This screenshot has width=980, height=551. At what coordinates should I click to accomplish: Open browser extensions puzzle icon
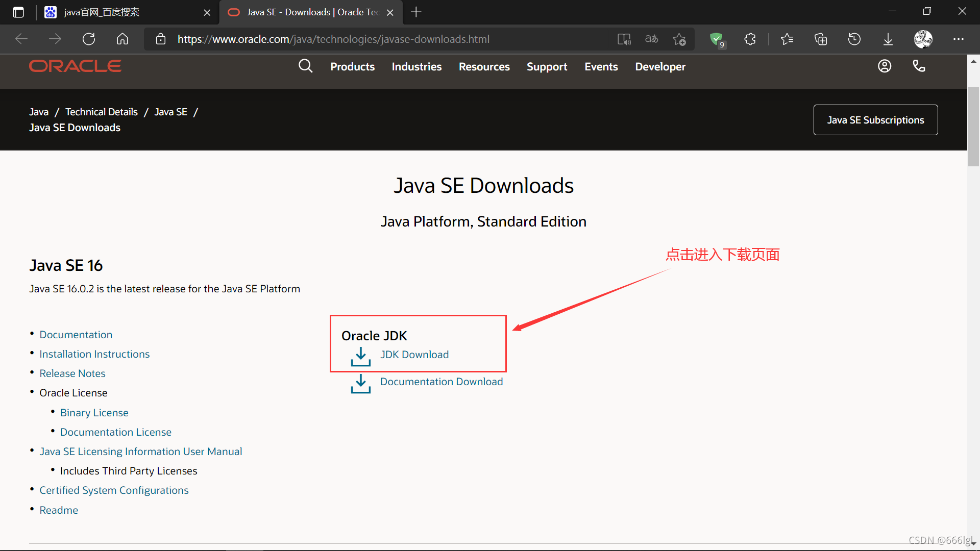pos(750,39)
